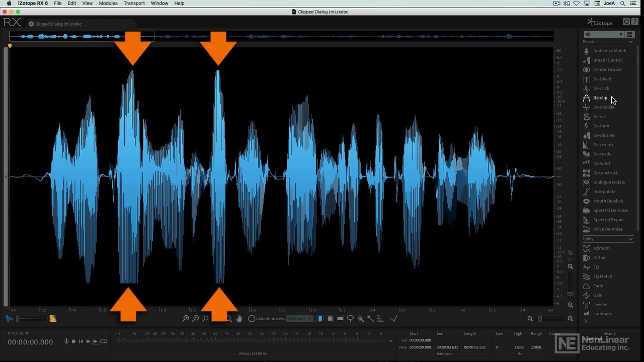Open the help question mark button
Viewport: 644px width, 362px height.
[634, 22]
